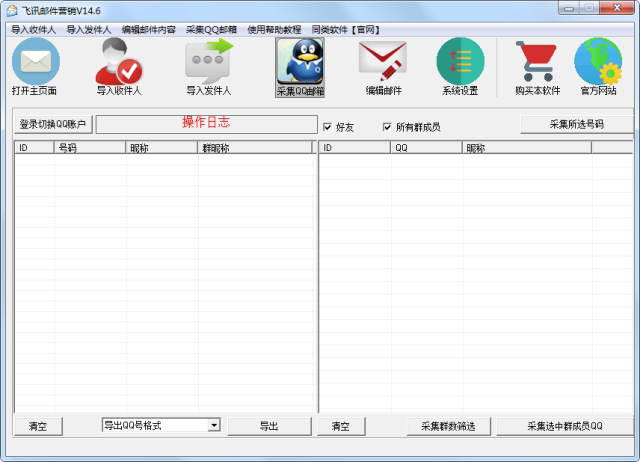This screenshot has width=640, height=462.
Task: Click the right table ID column header
Action: tap(355, 148)
